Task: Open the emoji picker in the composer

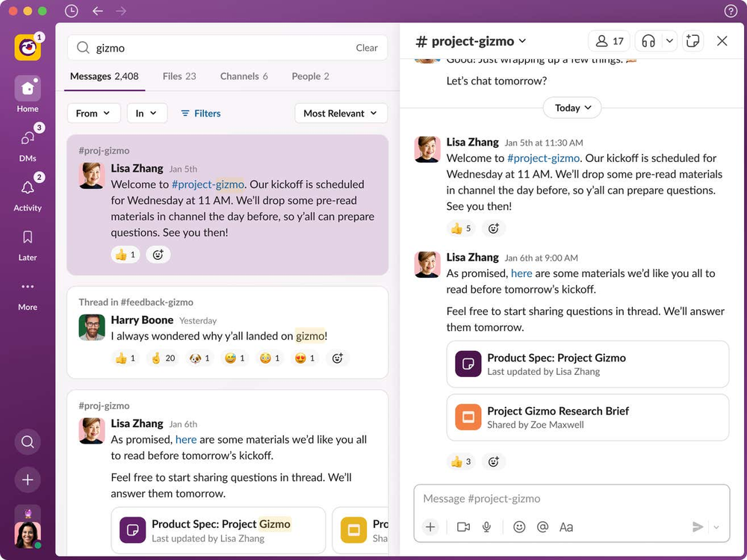Action: [x=518, y=526]
